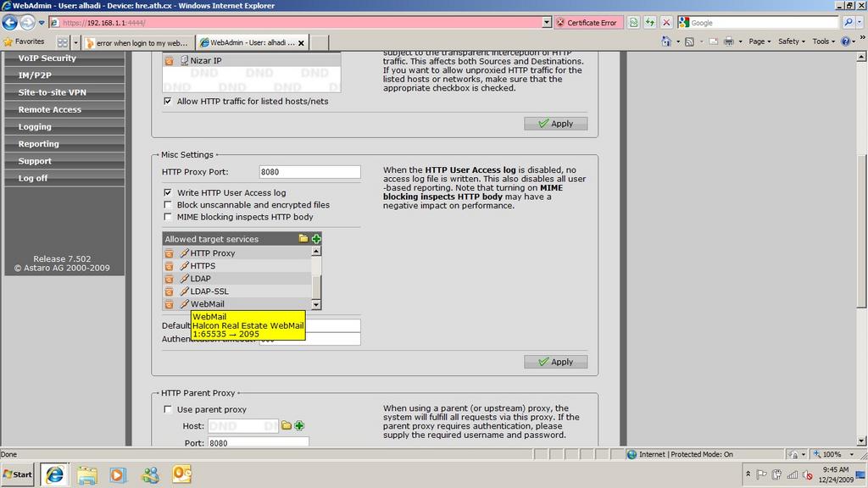Click Apply button in Misc Settings section
The width and height of the screenshot is (868, 488).
click(x=555, y=362)
